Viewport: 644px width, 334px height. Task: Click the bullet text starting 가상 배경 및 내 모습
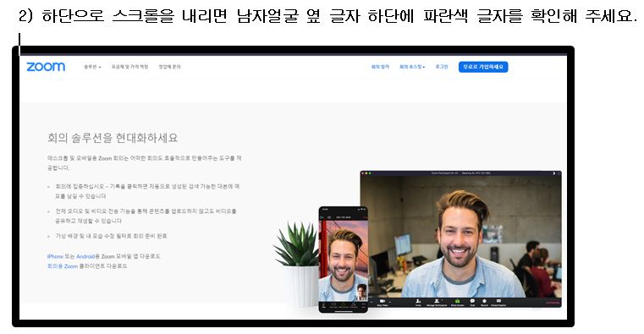coord(112,236)
